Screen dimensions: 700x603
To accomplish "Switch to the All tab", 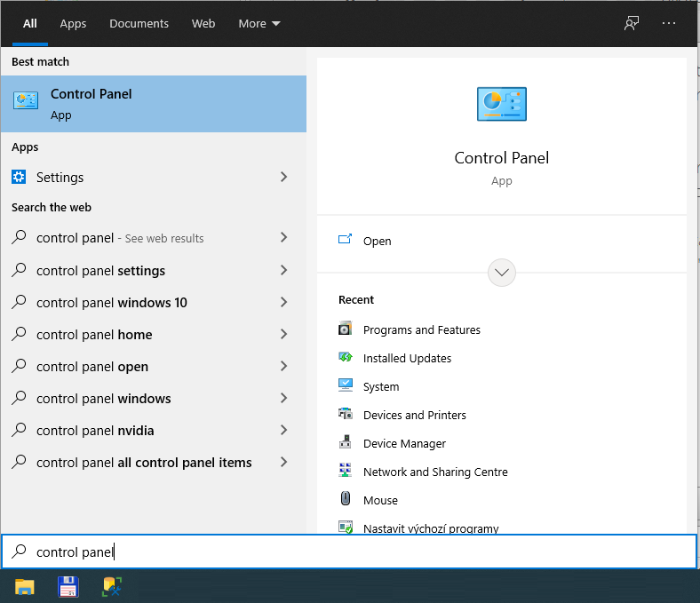I will click(30, 24).
